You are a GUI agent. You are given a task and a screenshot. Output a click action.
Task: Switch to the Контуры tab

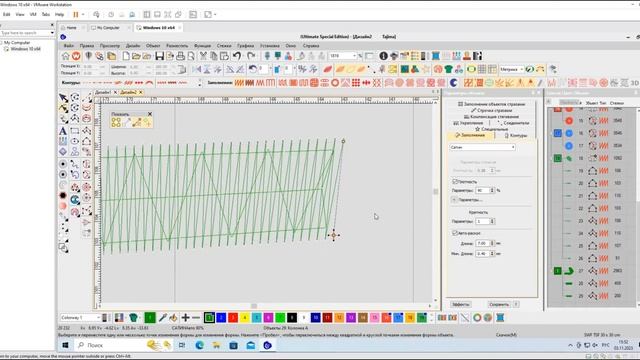[x=516, y=136]
